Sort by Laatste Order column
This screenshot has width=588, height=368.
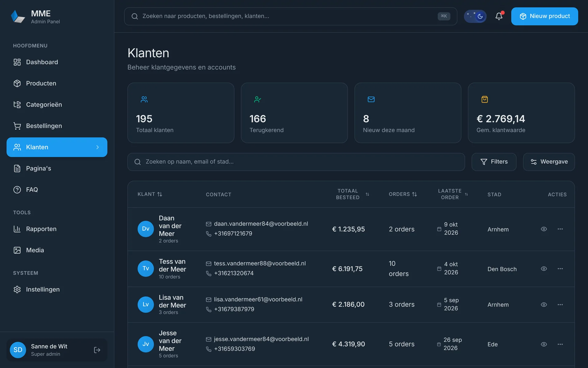coord(453,194)
